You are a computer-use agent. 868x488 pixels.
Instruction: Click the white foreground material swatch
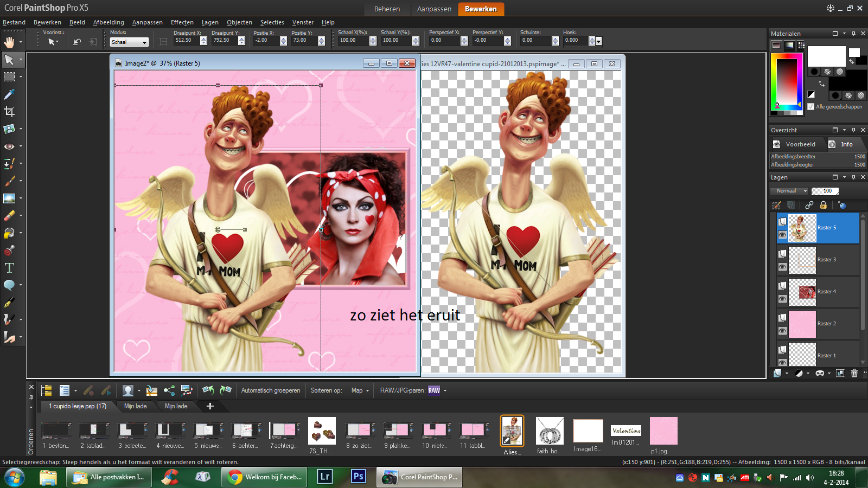826,56
